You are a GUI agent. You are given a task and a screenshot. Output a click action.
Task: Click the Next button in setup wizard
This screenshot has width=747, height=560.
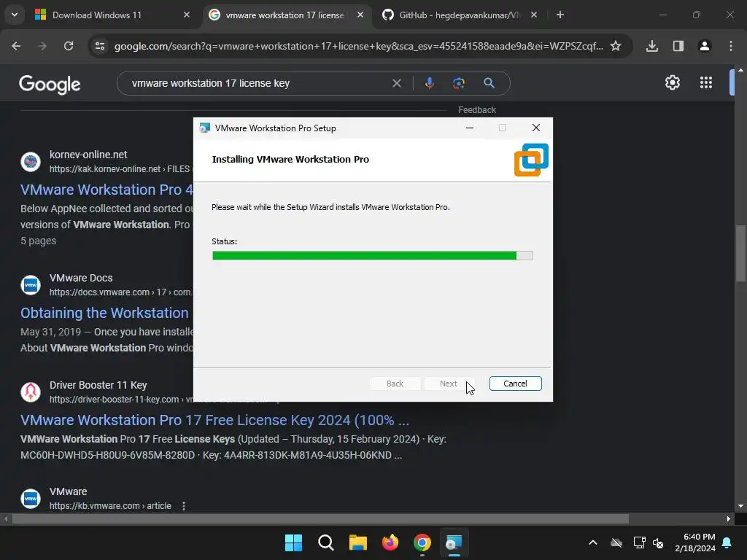tap(449, 384)
